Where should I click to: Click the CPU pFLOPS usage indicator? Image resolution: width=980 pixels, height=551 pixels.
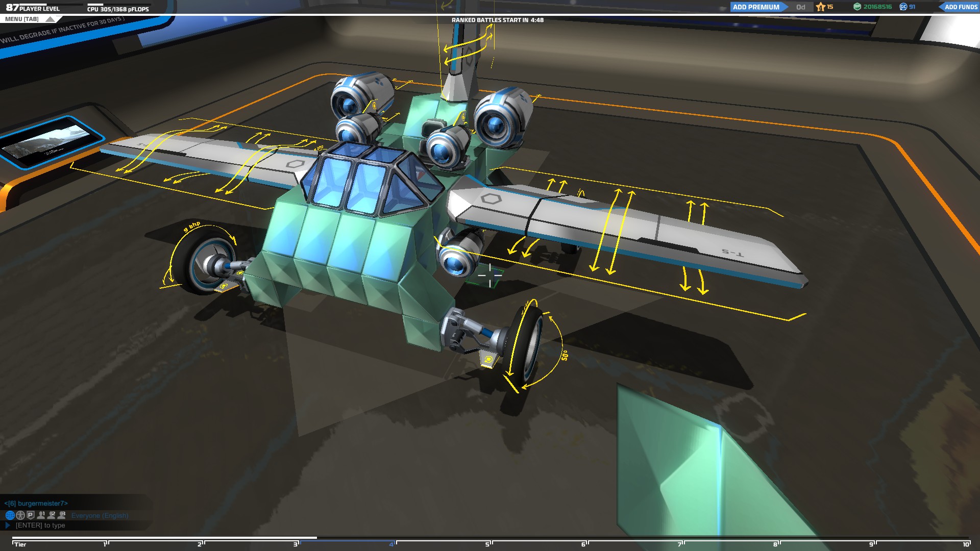pyautogui.click(x=118, y=9)
